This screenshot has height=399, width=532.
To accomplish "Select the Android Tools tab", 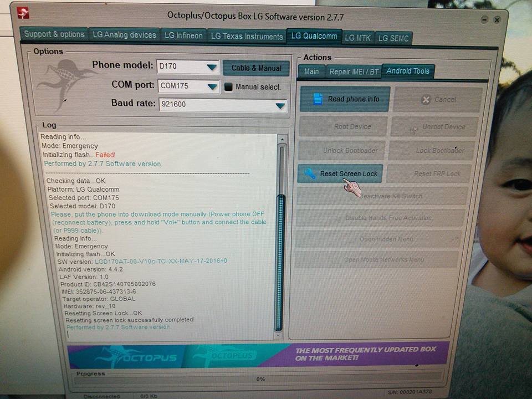I will coord(408,71).
